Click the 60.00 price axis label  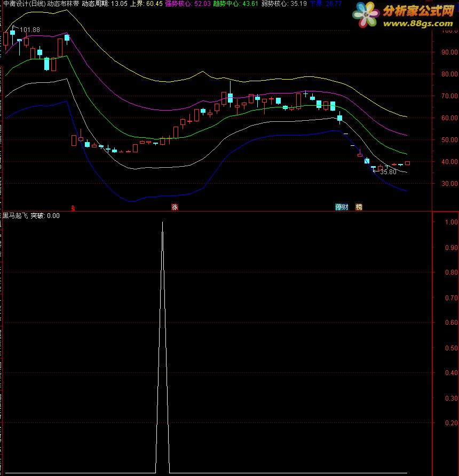click(x=449, y=118)
